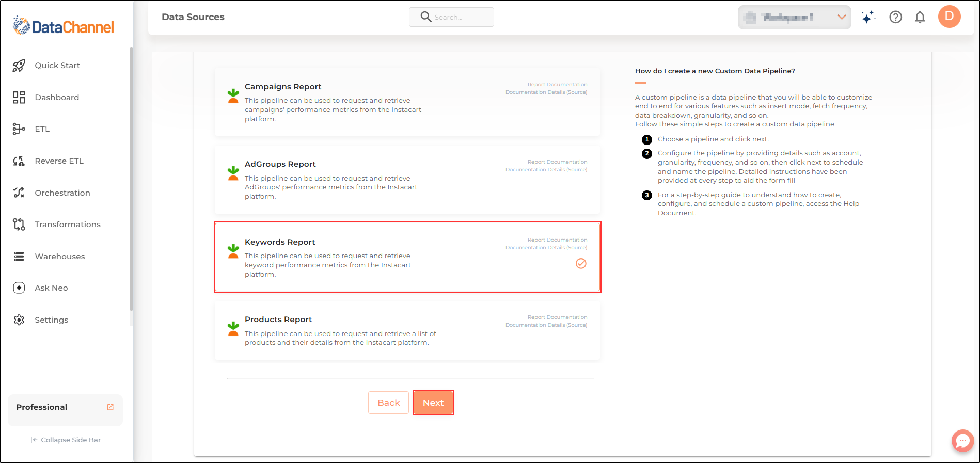
Task: Open Products Report's Report Documentation link
Action: [x=557, y=317]
